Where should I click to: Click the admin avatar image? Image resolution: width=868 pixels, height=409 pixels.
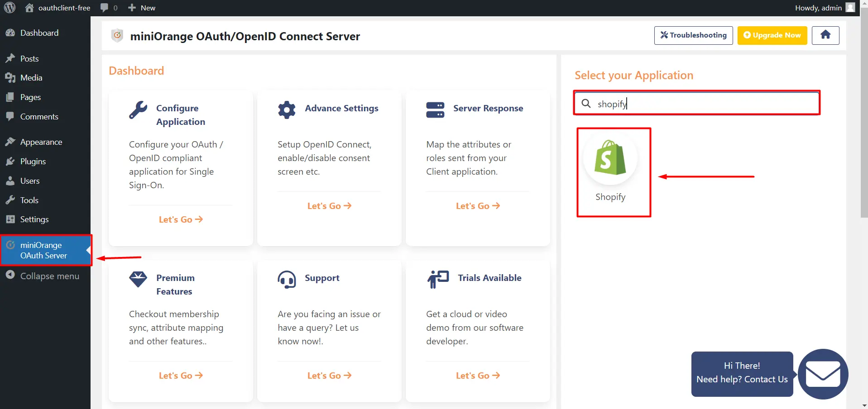tap(850, 8)
